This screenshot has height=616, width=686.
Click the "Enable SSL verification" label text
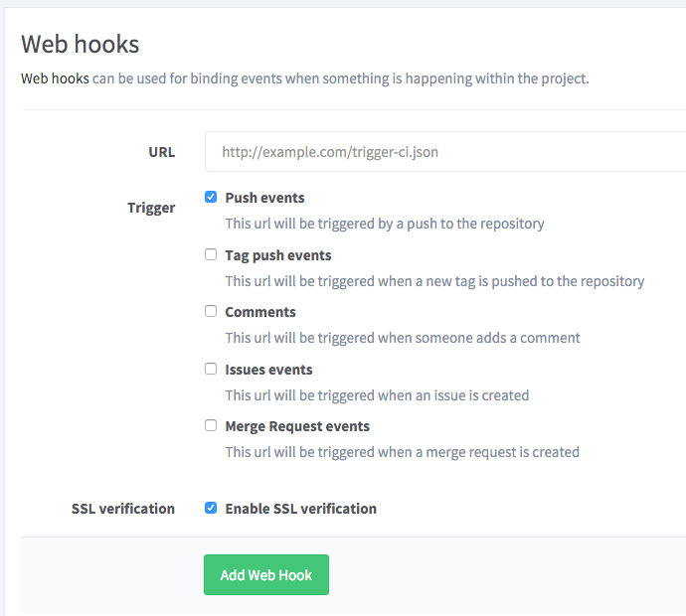[x=300, y=509]
